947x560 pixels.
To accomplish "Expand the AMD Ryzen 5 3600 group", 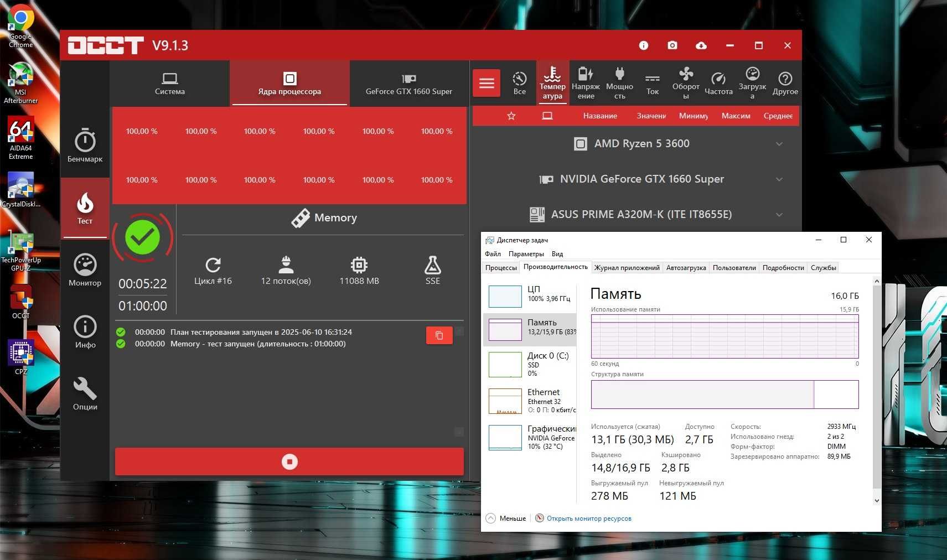I will [x=635, y=144].
